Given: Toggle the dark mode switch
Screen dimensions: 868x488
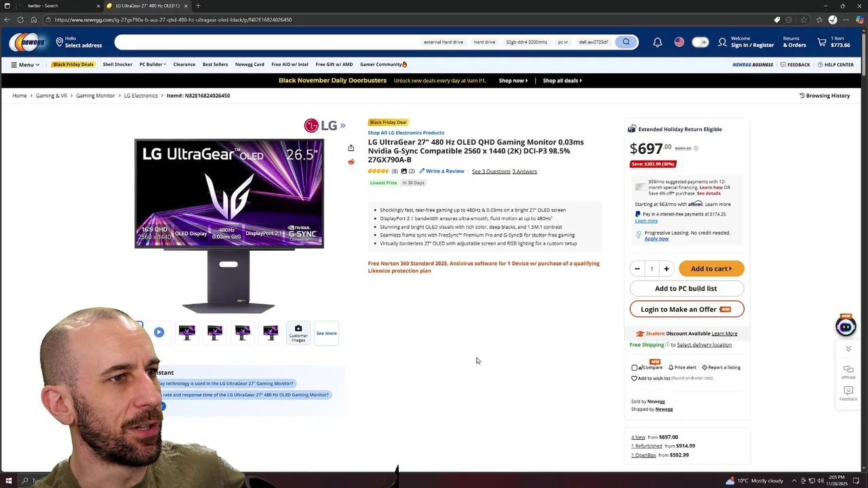Looking at the screenshot, I should coord(700,42).
